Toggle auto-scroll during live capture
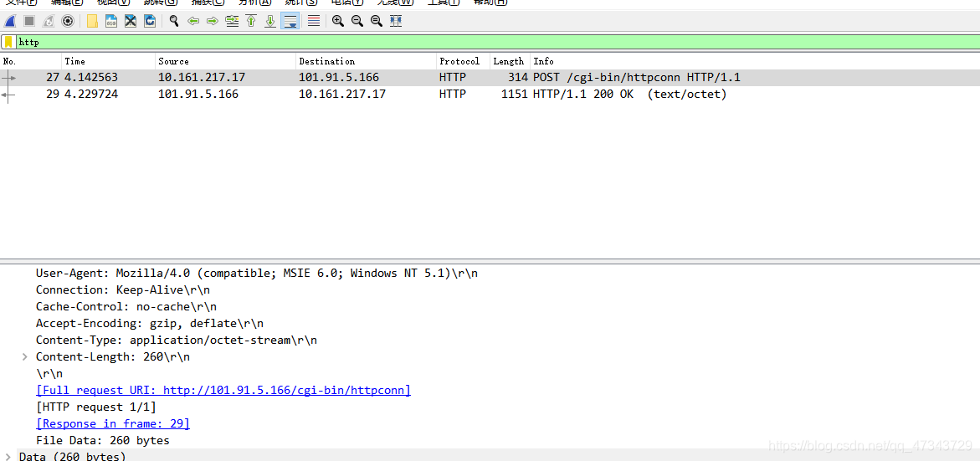 [290, 21]
